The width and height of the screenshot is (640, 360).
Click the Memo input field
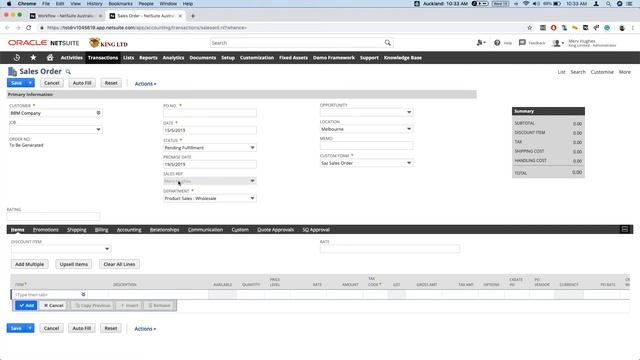pos(366,145)
